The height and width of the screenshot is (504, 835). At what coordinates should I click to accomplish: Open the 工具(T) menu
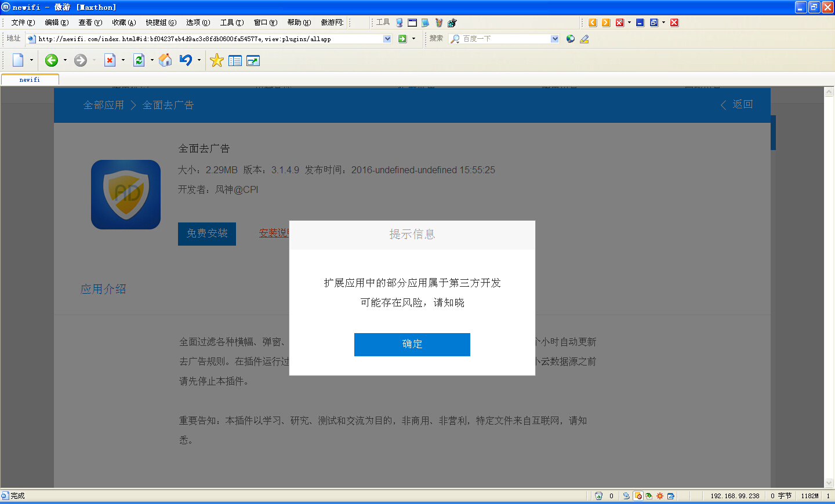[x=231, y=23]
